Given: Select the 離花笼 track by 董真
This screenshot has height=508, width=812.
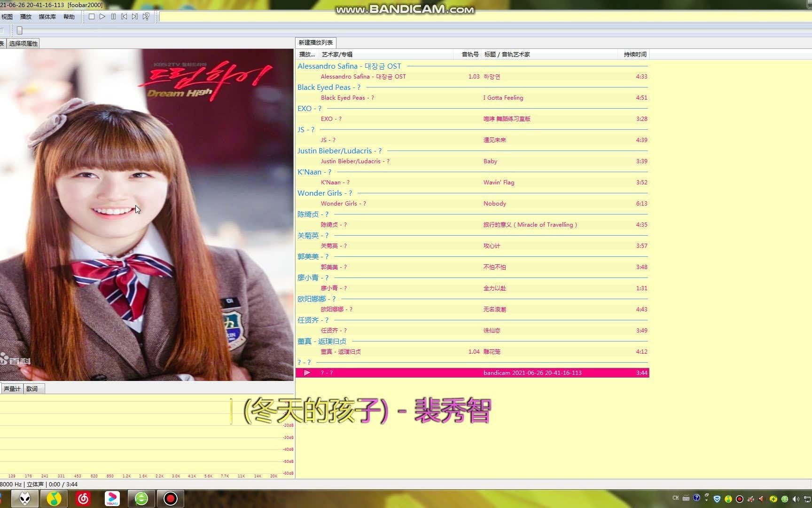Looking at the screenshot, I should (472, 352).
